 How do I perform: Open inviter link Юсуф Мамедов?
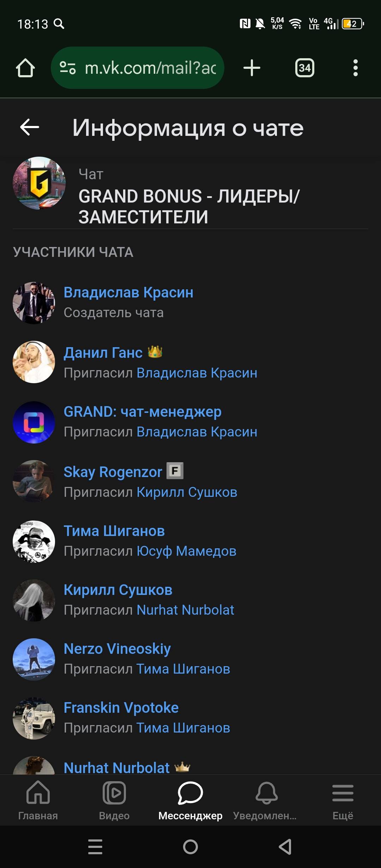point(186,551)
